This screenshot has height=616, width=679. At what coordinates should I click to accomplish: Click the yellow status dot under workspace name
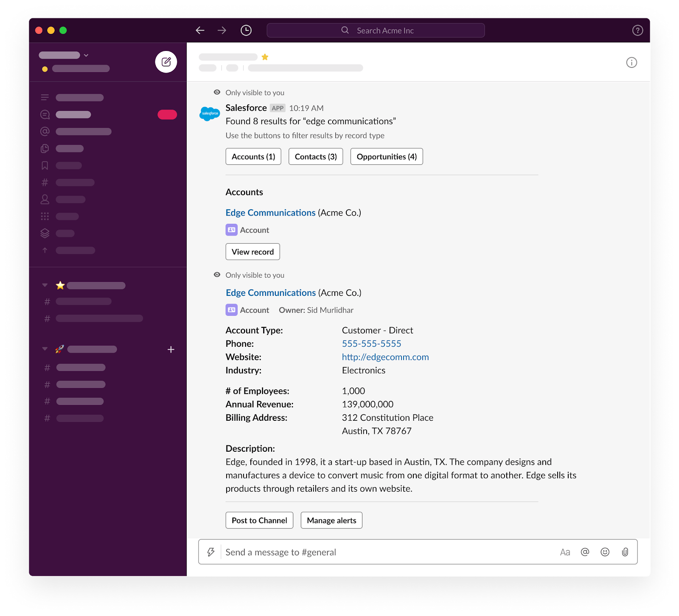pyautogui.click(x=45, y=69)
